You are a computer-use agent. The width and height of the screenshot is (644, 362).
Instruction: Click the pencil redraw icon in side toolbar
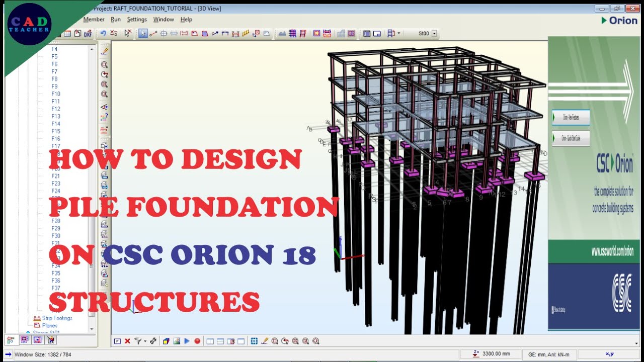click(x=104, y=51)
